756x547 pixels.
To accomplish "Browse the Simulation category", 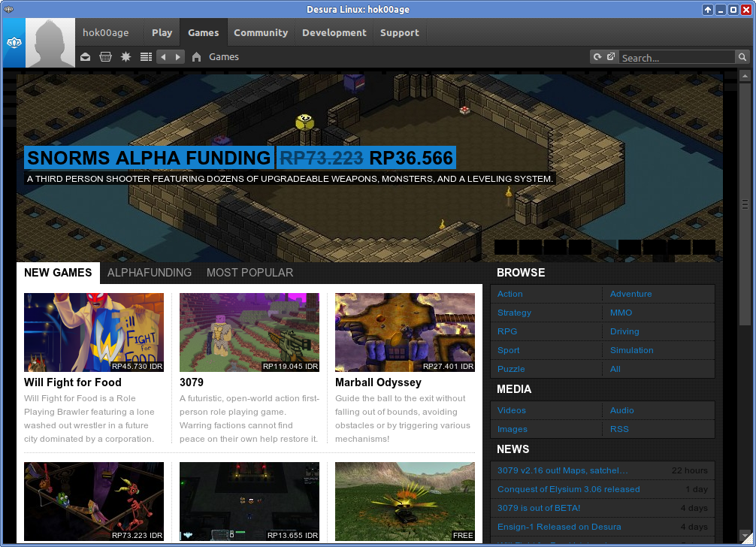I will (x=631, y=350).
